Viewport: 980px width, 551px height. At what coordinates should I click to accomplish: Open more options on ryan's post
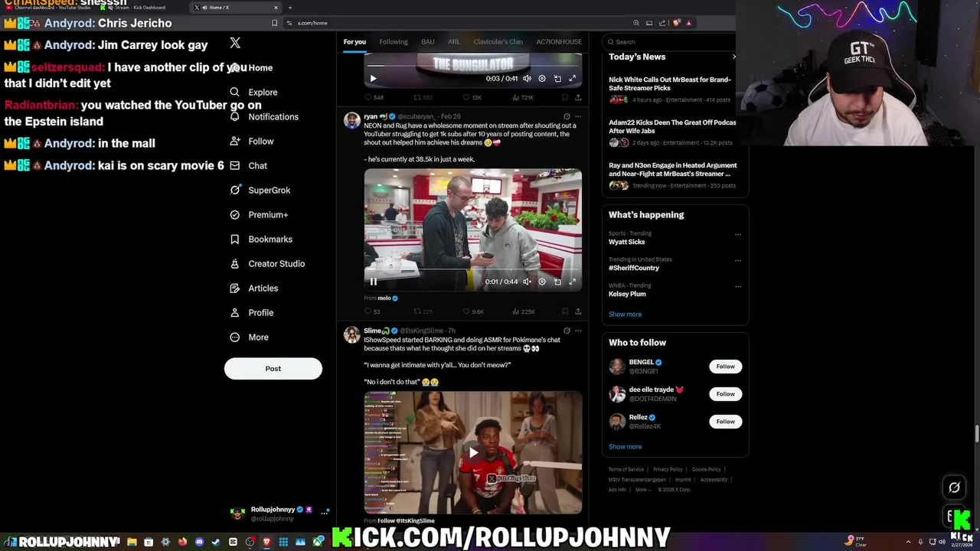pyautogui.click(x=578, y=116)
